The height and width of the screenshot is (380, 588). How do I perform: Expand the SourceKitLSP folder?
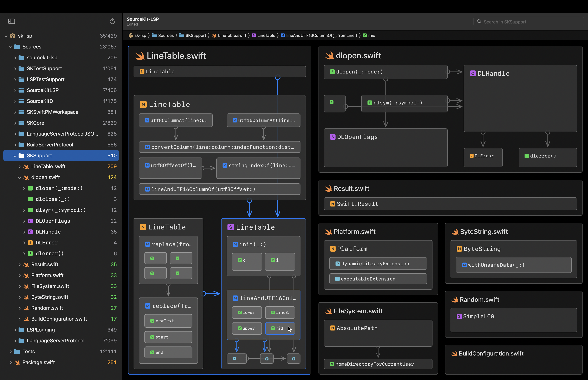pos(15,90)
